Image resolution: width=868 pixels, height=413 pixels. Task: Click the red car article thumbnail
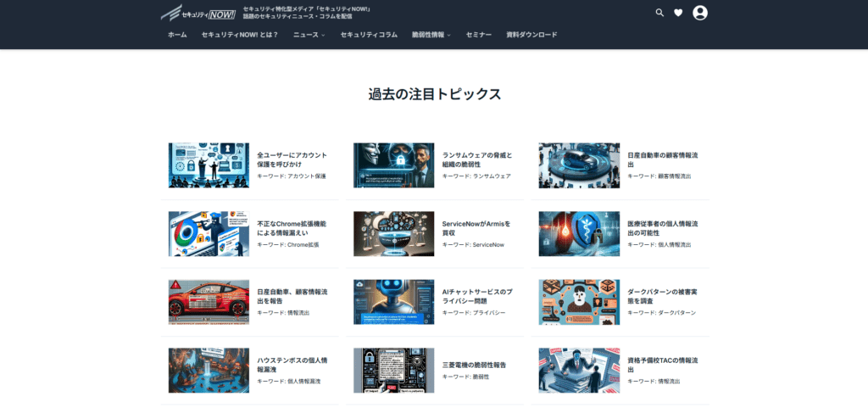click(x=209, y=302)
